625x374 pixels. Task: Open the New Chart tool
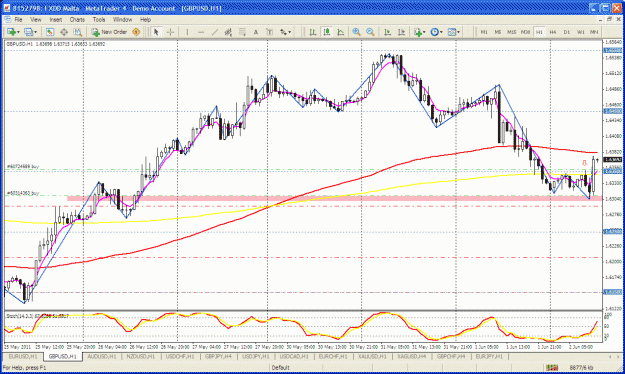point(11,32)
